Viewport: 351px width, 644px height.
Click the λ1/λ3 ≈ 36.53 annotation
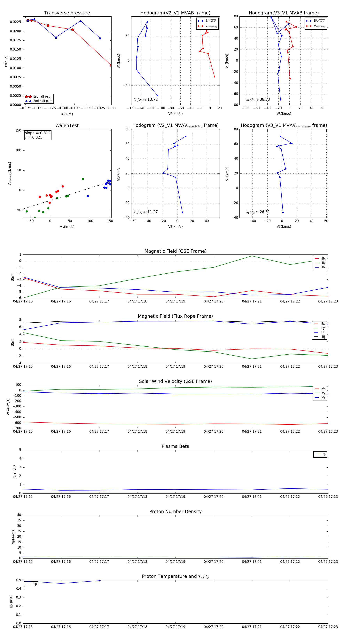[258, 100]
